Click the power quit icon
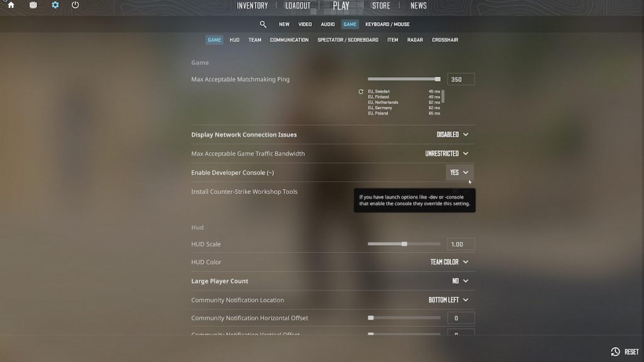The image size is (644, 362). 75,5
